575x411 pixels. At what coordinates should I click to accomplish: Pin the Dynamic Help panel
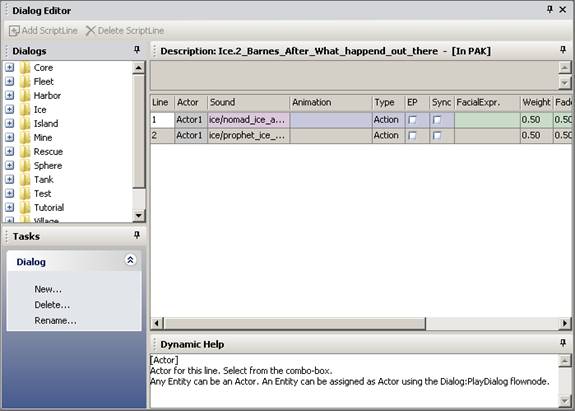click(x=563, y=343)
